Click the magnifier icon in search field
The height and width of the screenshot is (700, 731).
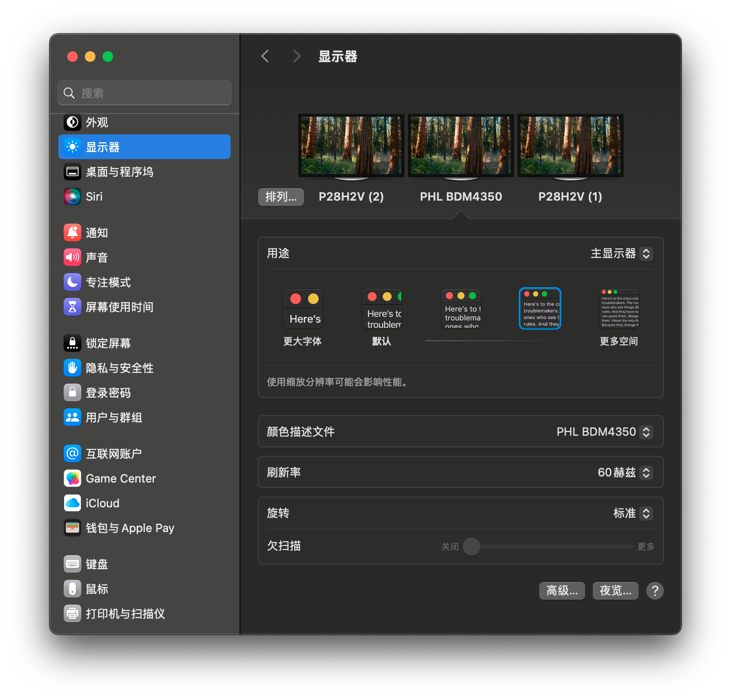click(69, 93)
